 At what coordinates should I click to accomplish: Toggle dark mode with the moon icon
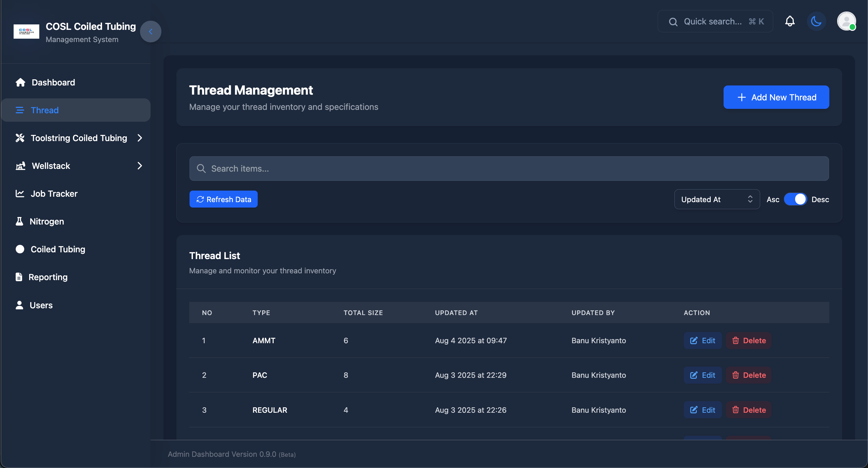(816, 21)
